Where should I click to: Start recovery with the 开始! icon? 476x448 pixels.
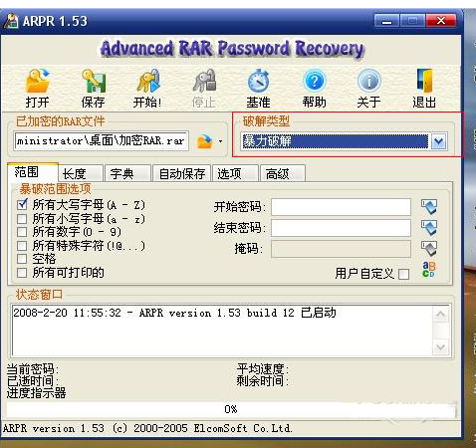tap(148, 81)
